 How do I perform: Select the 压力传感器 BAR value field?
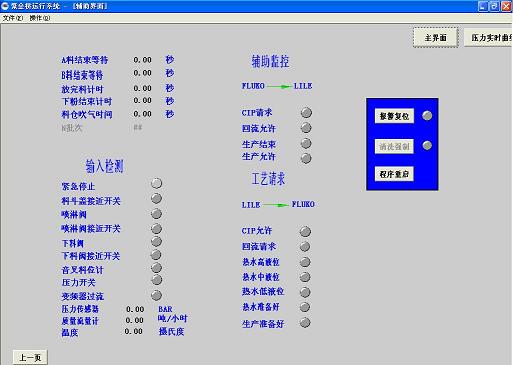point(135,309)
